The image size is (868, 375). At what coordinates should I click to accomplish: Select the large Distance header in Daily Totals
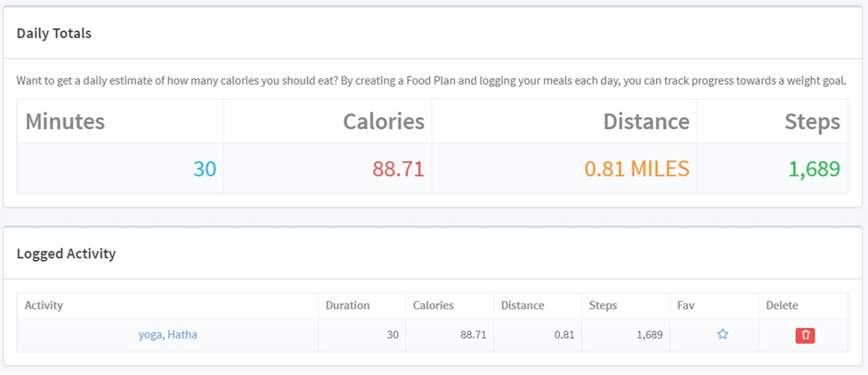[x=646, y=121]
